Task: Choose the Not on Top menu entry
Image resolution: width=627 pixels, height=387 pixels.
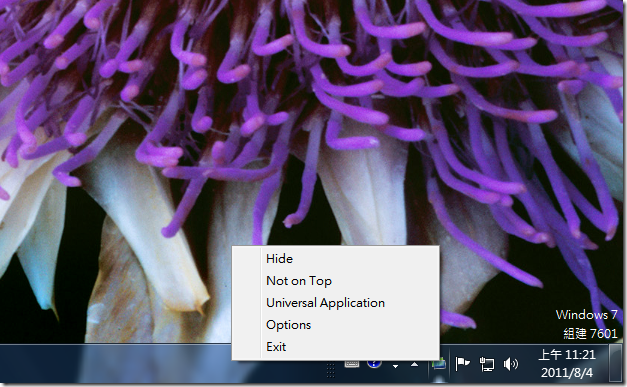Action: (x=336, y=281)
